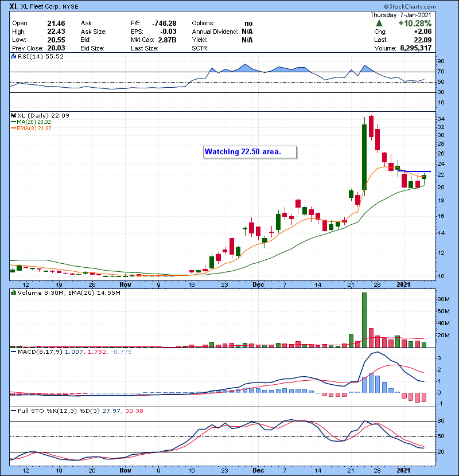Click the green MA(20) legend line marker
The image size is (459, 476).
(x=13, y=122)
